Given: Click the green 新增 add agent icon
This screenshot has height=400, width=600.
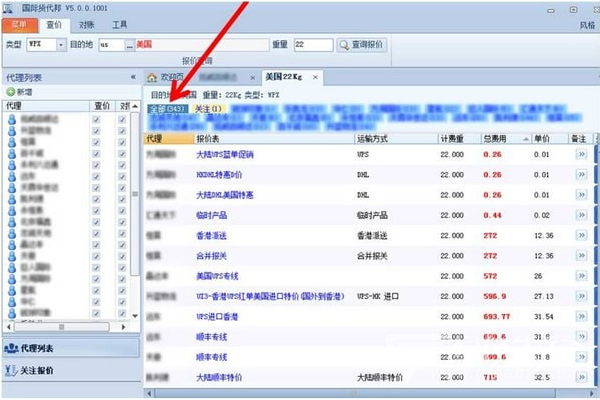Looking at the screenshot, I should [x=10, y=91].
